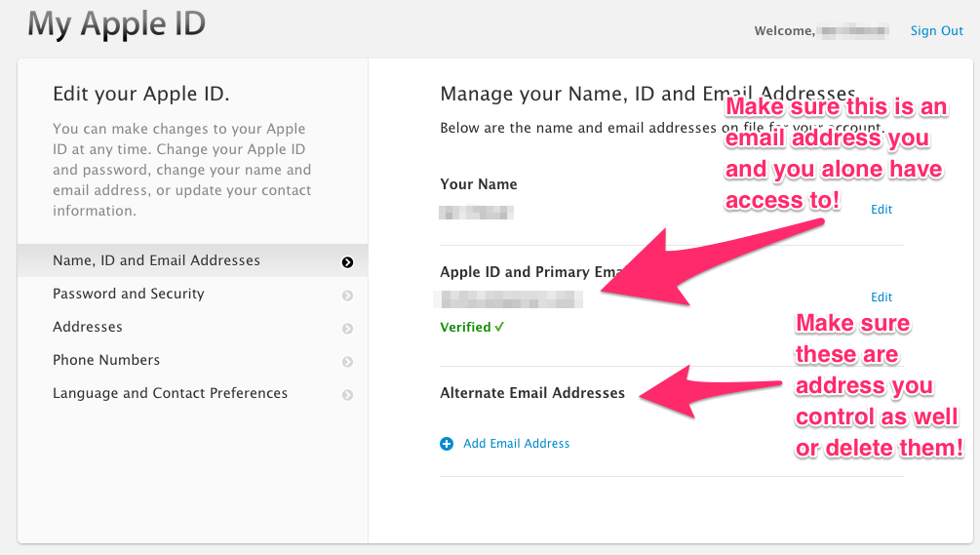Click the blurred primary email address
The height and width of the screenshot is (555, 980).
[x=508, y=299]
